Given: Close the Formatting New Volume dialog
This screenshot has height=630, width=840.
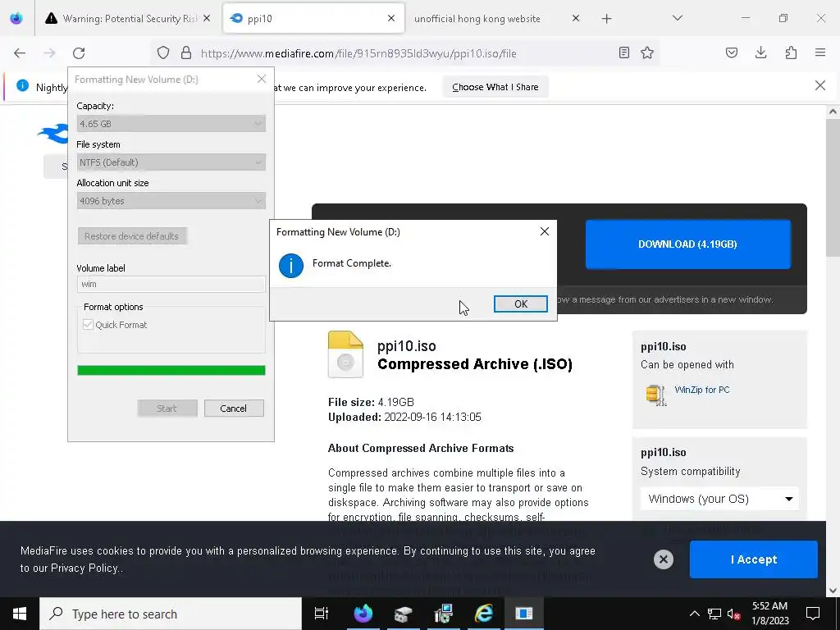Looking at the screenshot, I should (x=262, y=80).
